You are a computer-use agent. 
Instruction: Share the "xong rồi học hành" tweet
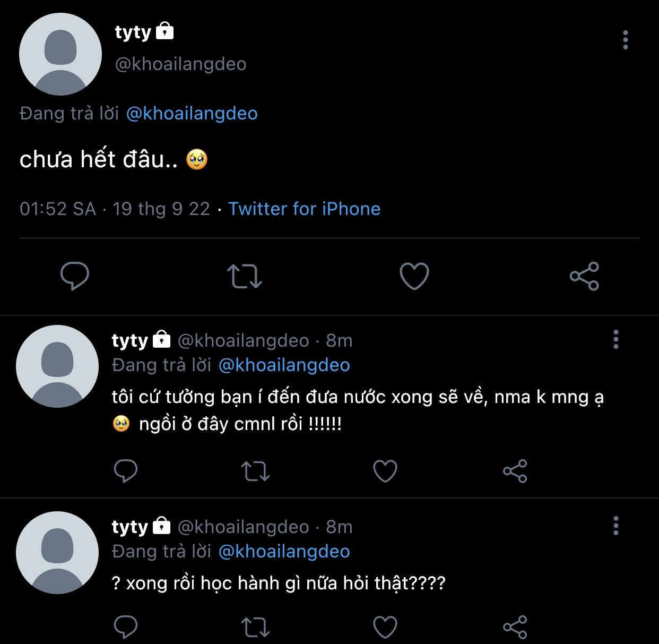tap(515, 628)
